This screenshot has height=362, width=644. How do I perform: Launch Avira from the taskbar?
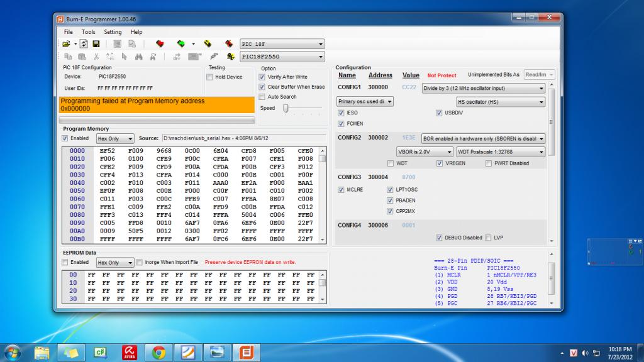pos(129,351)
